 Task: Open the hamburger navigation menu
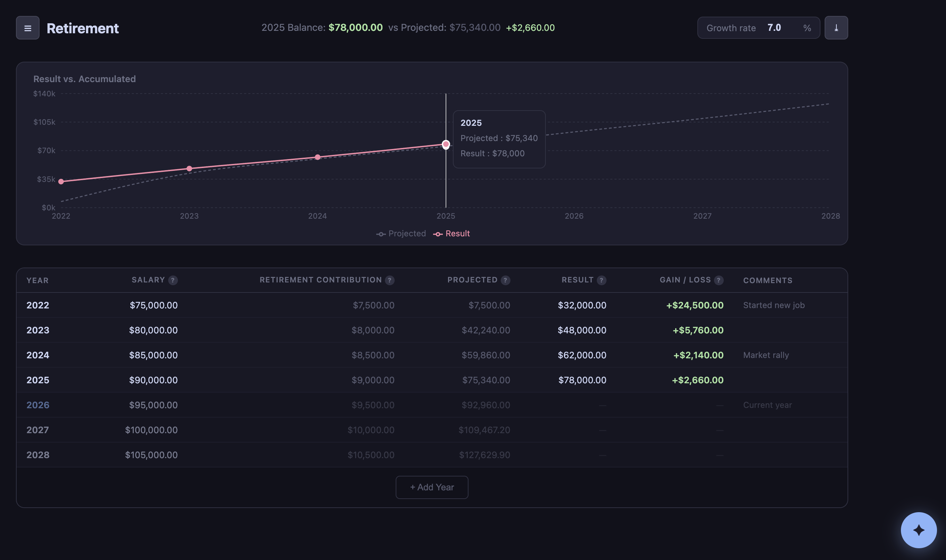click(x=27, y=27)
